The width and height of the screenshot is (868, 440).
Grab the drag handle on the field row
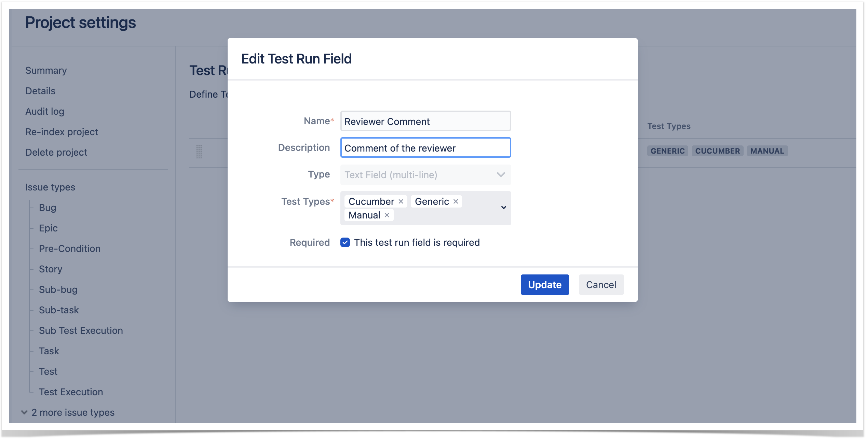(x=199, y=152)
